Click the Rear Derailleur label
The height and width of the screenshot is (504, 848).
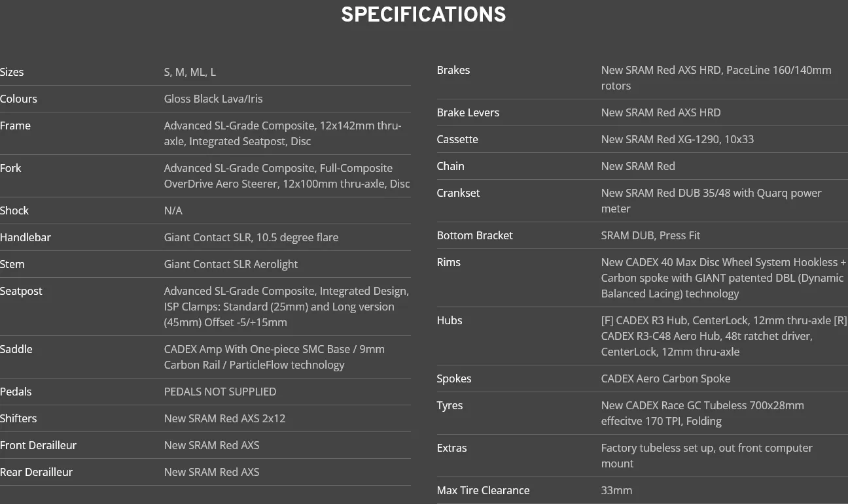tap(37, 472)
